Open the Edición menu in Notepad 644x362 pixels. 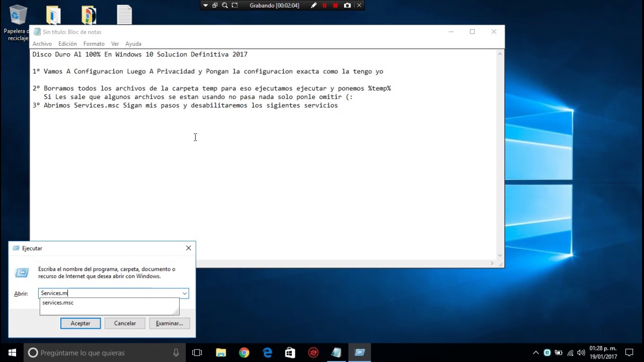click(x=67, y=44)
